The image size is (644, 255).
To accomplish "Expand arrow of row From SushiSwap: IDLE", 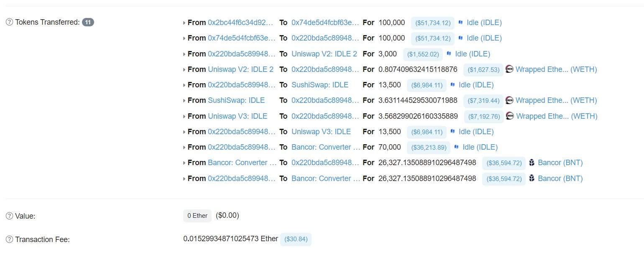I will [x=184, y=101].
